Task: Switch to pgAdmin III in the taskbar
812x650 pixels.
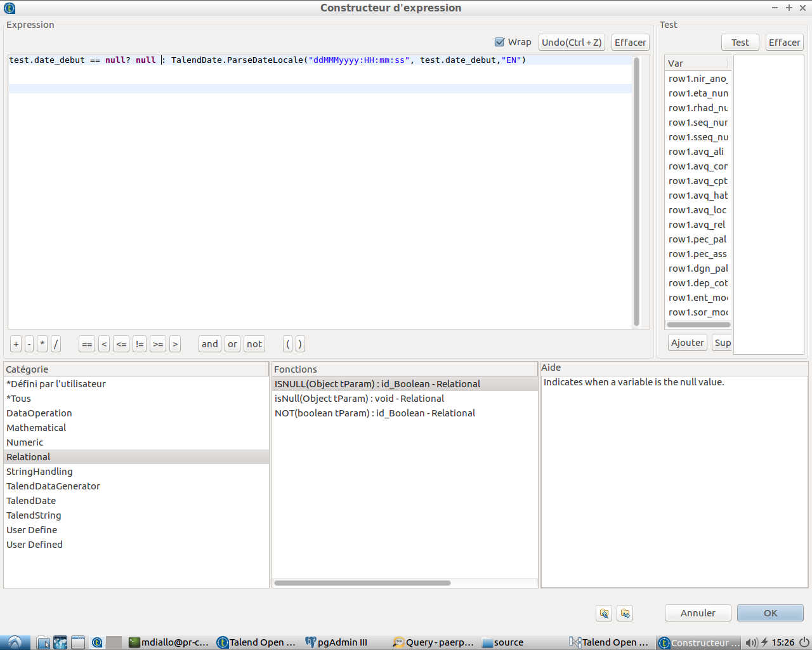Action: tap(337, 642)
